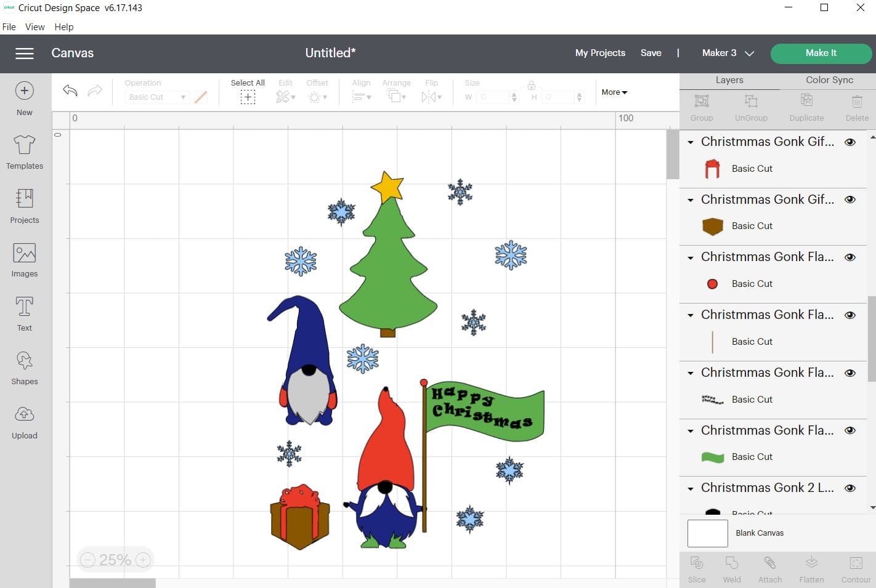This screenshot has height=588, width=876.
Task: UnGroup the selected layers
Action: click(751, 108)
